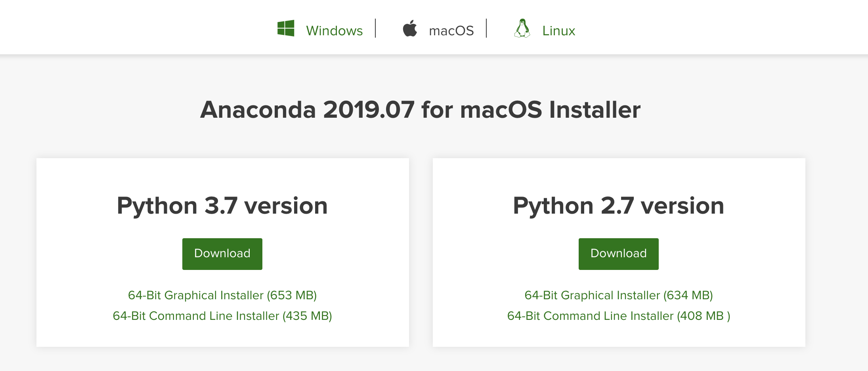Open the 408 MB Command Line Installer link

pos(618,316)
